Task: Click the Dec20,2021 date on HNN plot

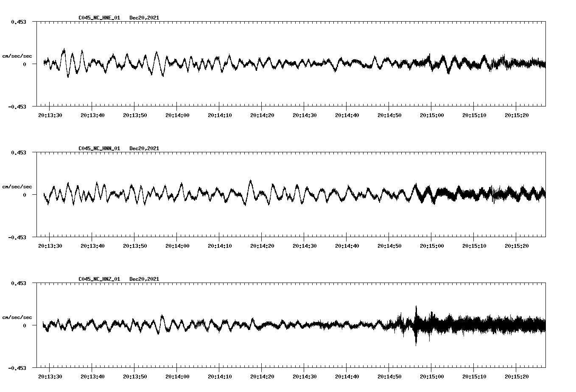Action: pyautogui.click(x=144, y=148)
